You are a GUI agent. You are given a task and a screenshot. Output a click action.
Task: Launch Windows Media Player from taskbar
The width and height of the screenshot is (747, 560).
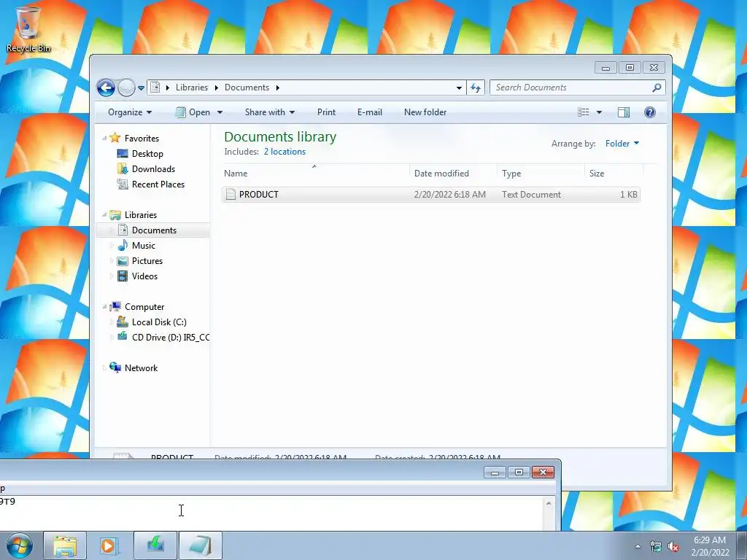109,545
